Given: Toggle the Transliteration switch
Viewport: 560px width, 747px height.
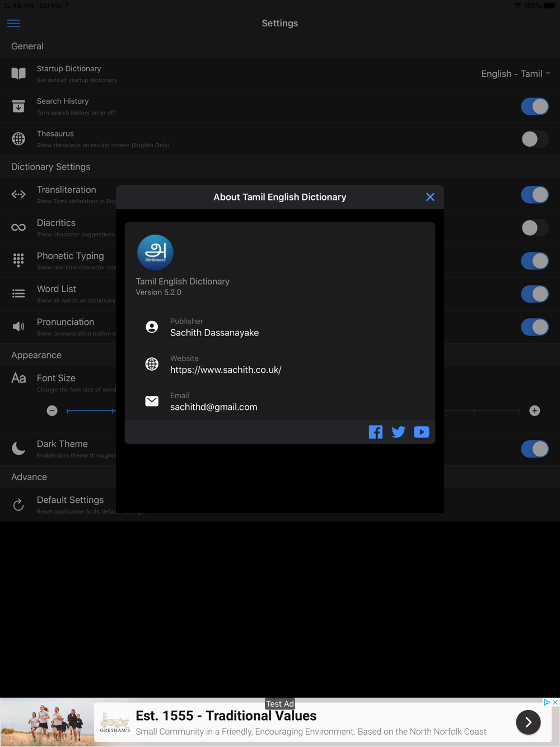Looking at the screenshot, I should pos(535,195).
